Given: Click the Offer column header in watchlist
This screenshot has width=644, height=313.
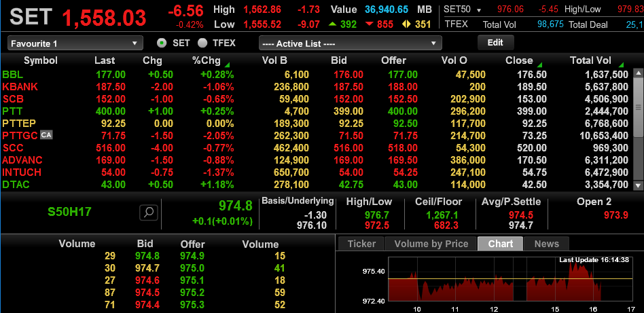Looking at the screenshot, I should point(393,60).
